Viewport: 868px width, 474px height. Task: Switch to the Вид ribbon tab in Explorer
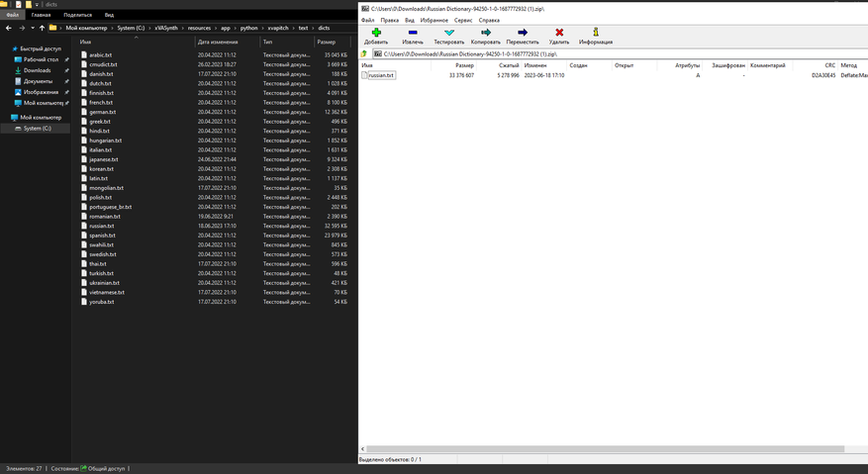tap(110, 15)
